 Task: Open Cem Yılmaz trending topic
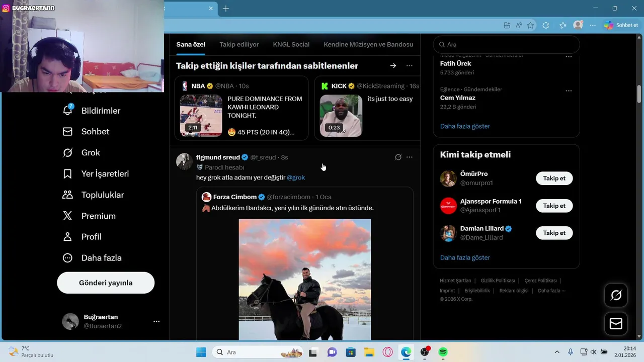pos(457,98)
